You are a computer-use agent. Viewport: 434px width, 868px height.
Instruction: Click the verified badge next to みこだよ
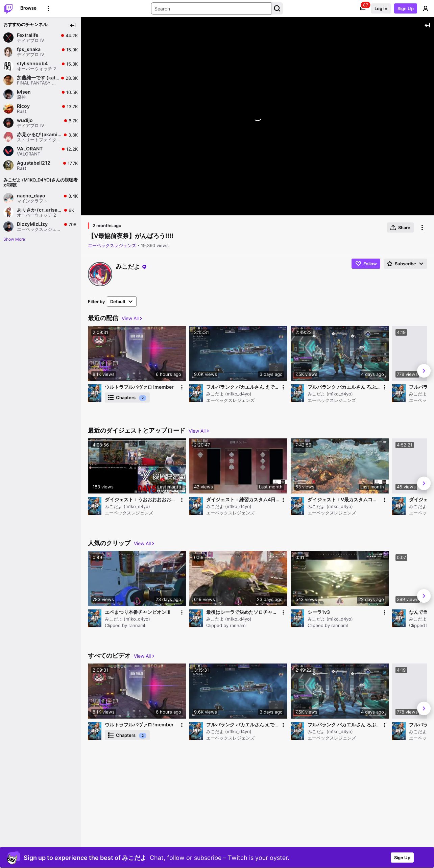tap(144, 267)
